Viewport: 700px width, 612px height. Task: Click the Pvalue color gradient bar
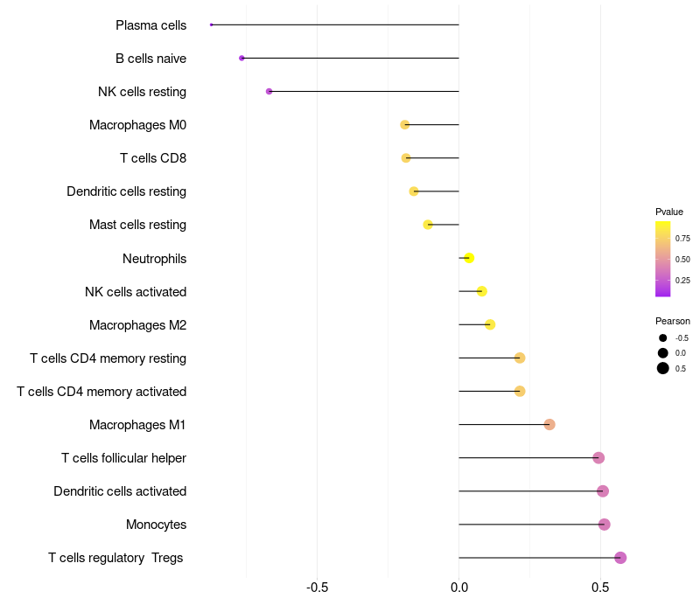click(662, 259)
